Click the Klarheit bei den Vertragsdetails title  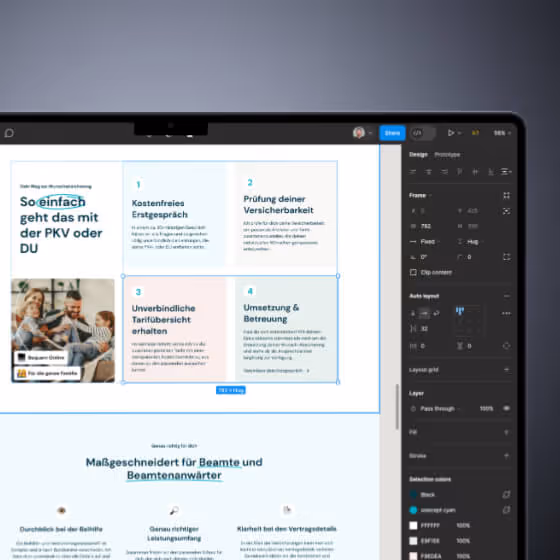[x=287, y=529]
